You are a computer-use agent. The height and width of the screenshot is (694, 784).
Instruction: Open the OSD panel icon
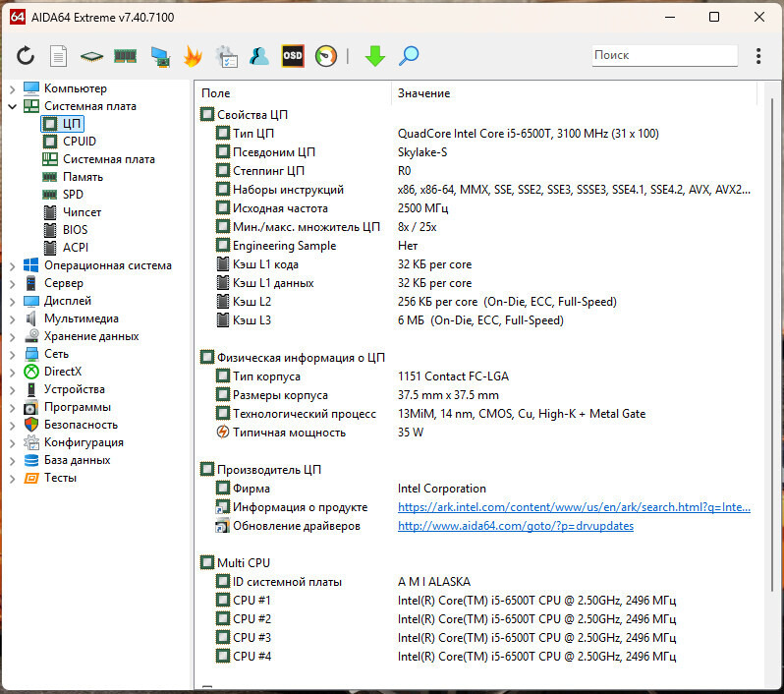[292, 56]
